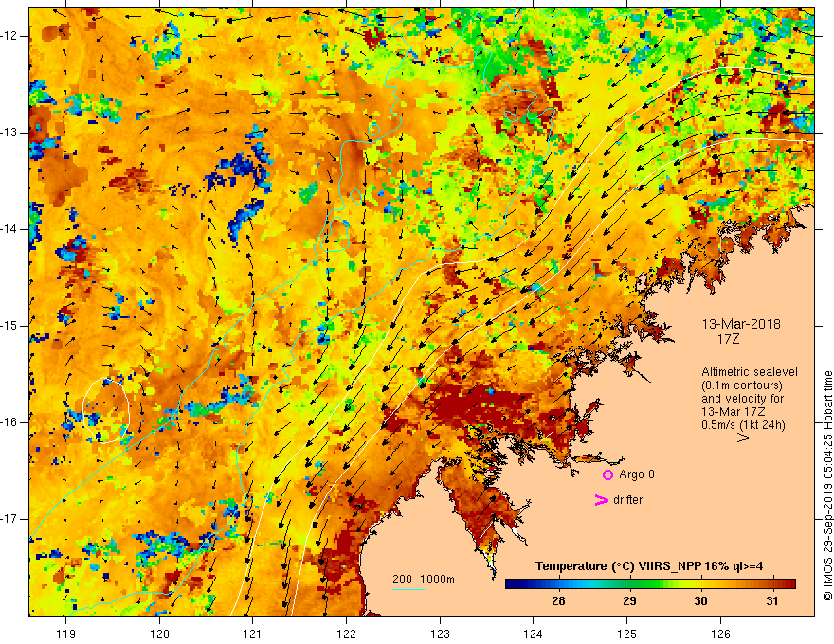Click the longitude 121 axis label
This screenshot has width=834, height=644.
tap(253, 634)
